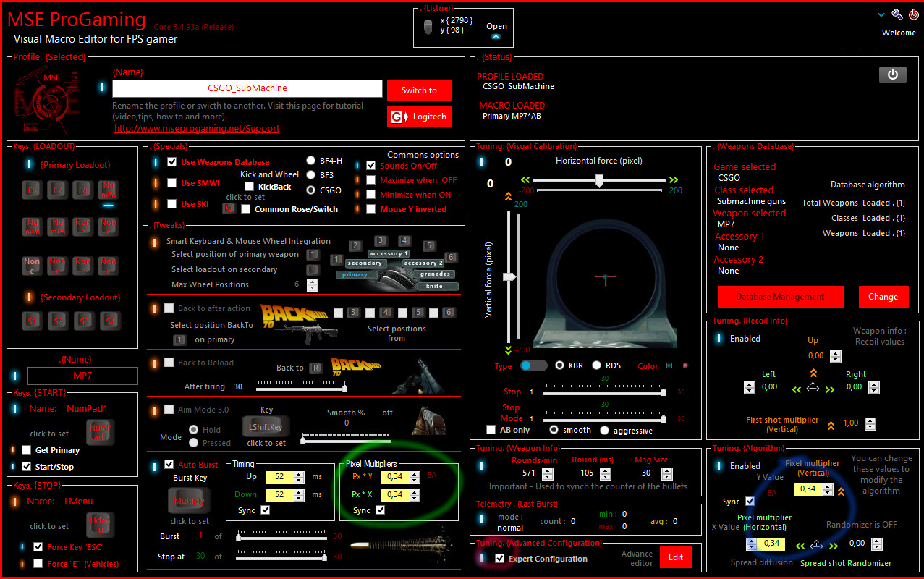
Task: Adjust the Spread shot Randomizer stepper
Action: click(x=876, y=544)
